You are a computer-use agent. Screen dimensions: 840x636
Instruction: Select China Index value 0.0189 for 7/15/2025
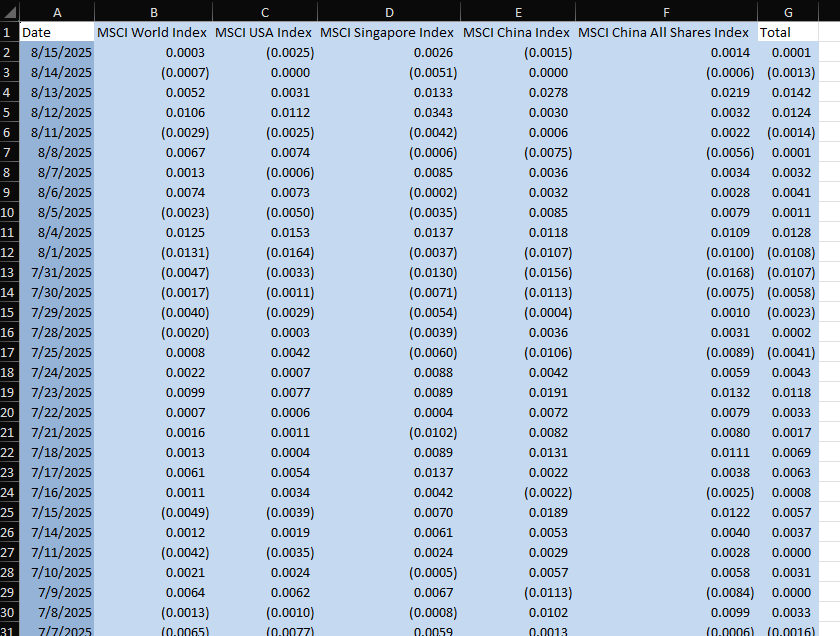pos(518,512)
